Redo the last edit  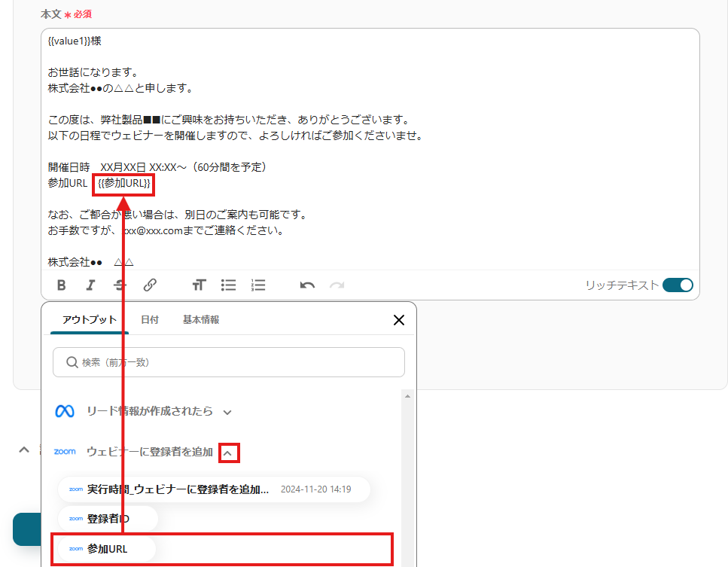click(x=337, y=285)
